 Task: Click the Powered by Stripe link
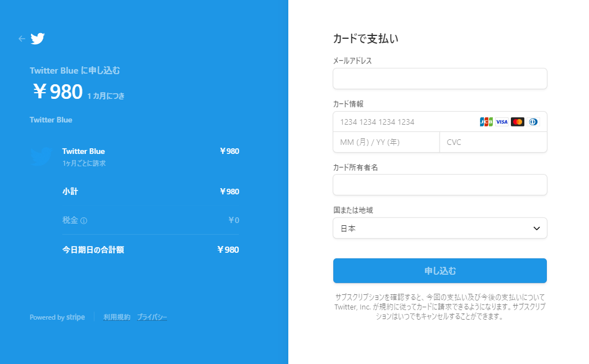click(x=57, y=317)
